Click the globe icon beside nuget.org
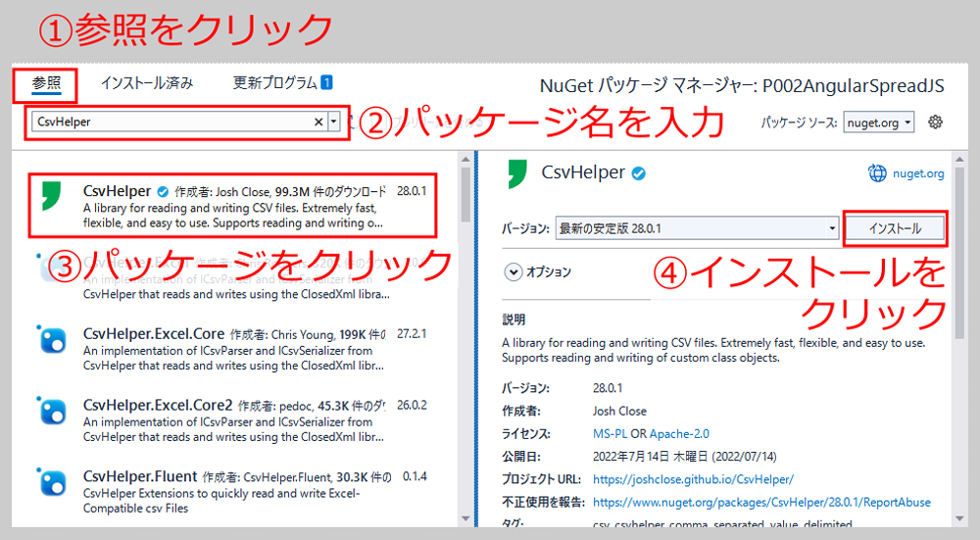 coord(877,173)
